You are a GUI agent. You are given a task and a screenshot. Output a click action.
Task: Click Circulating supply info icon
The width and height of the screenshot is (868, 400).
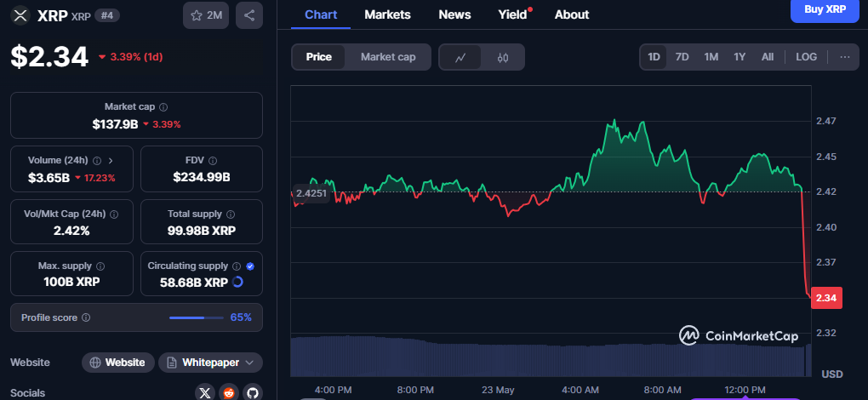point(237,266)
